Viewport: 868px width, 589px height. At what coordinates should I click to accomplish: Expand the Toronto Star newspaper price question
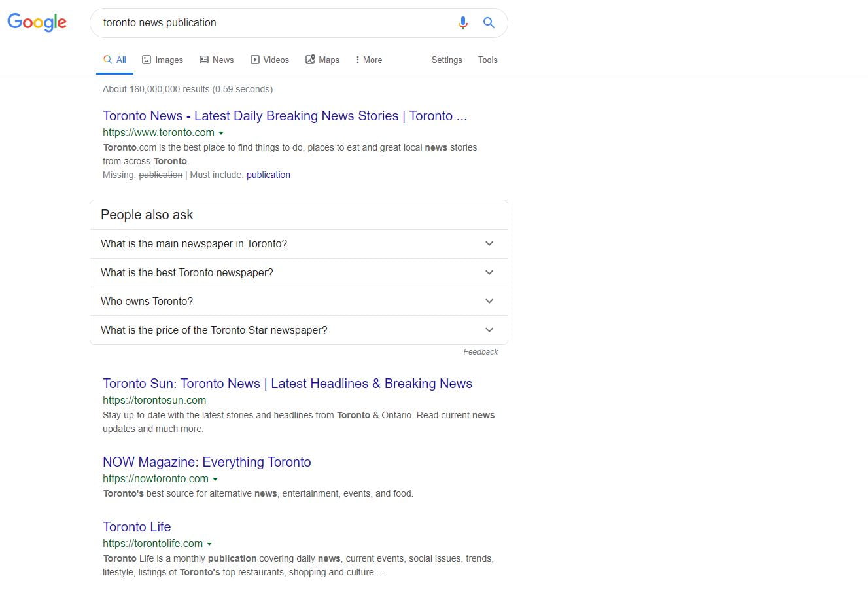299,330
